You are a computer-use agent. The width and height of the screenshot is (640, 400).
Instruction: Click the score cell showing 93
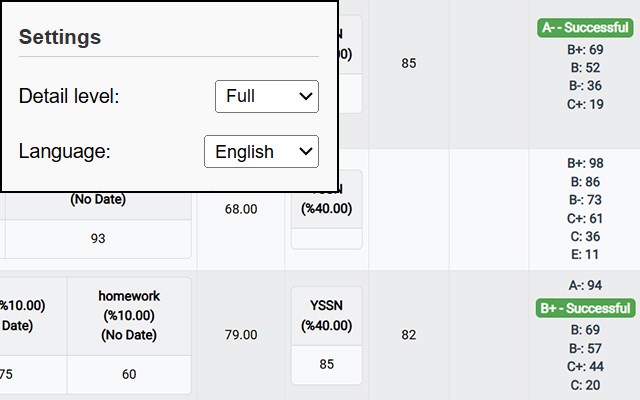coord(98,239)
